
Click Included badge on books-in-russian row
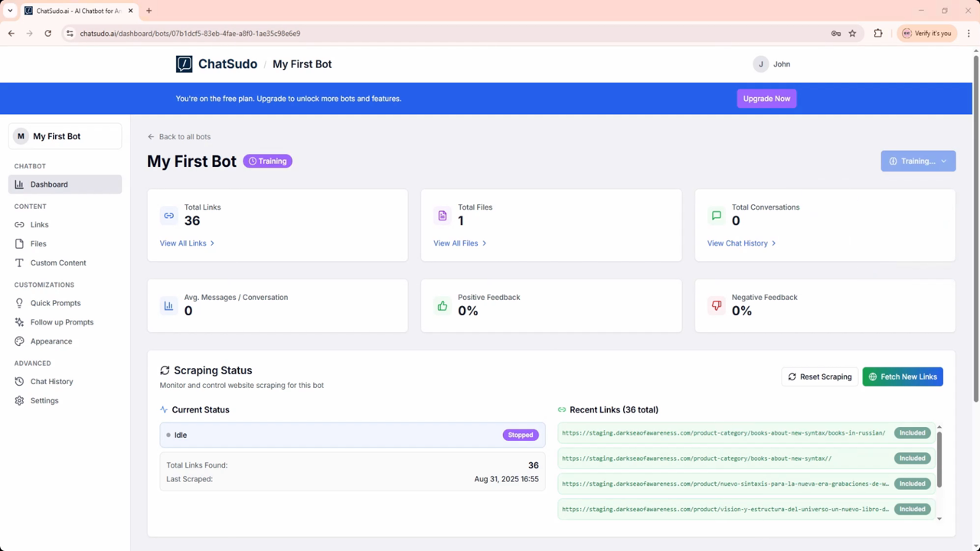tap(913, 433)
